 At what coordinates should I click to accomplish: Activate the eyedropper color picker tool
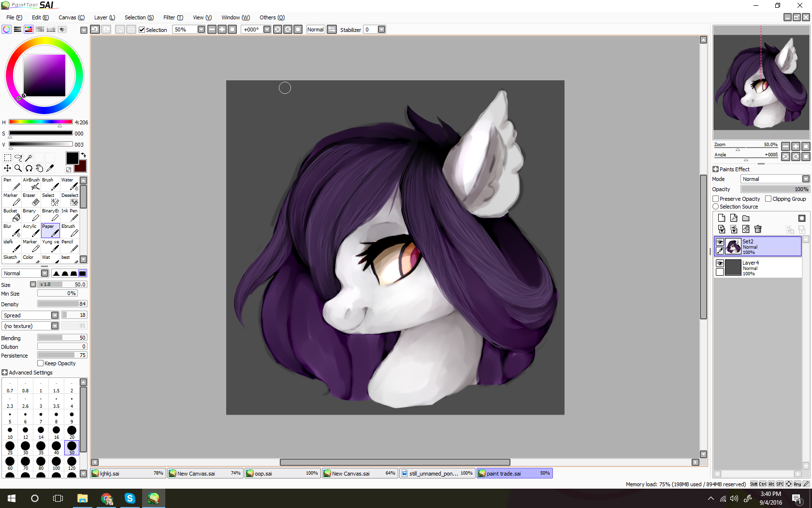click(x=50, y=168)
